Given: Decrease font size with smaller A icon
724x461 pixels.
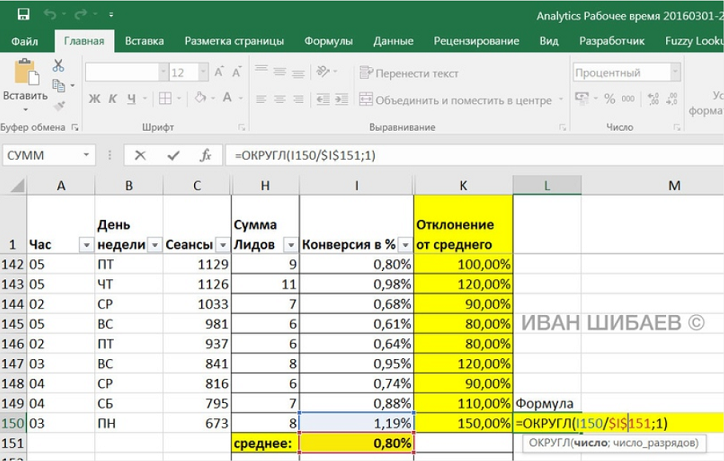Looking at the screenshot, I should [x=236, y=72].
